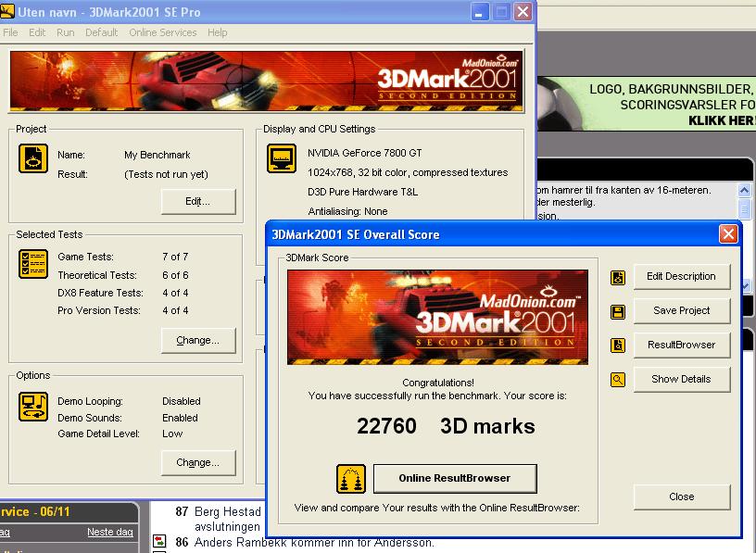Click the Selected Tests checklist icon
The width and height of the screenshot is (756, 553).
click(33, 264)
